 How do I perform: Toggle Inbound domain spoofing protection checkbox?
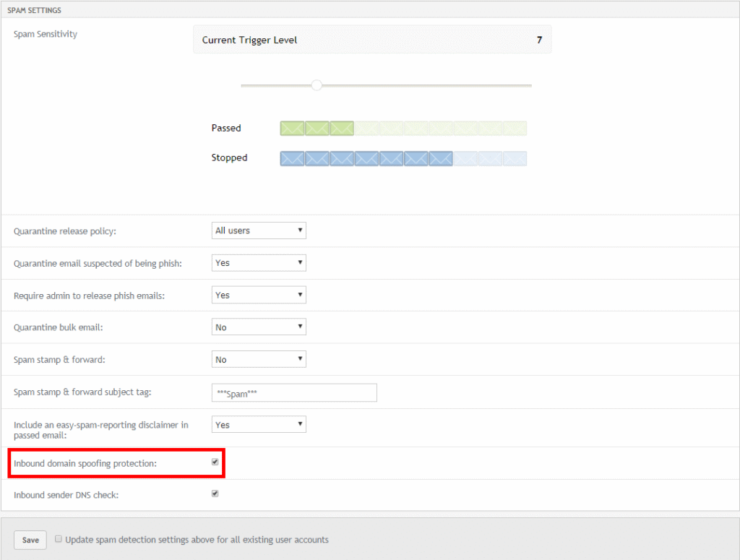click(215, 462)
